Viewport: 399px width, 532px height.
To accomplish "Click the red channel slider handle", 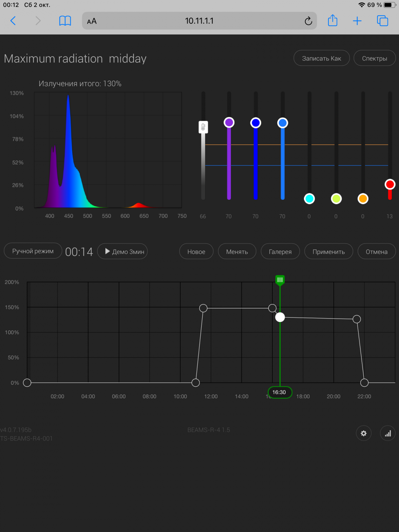I will [390, 184].
